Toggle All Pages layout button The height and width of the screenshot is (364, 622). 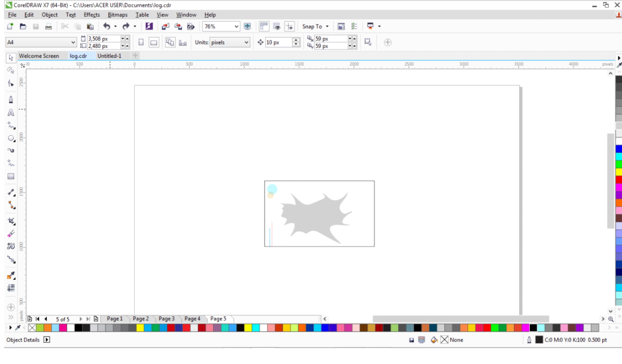pos(170,42)
